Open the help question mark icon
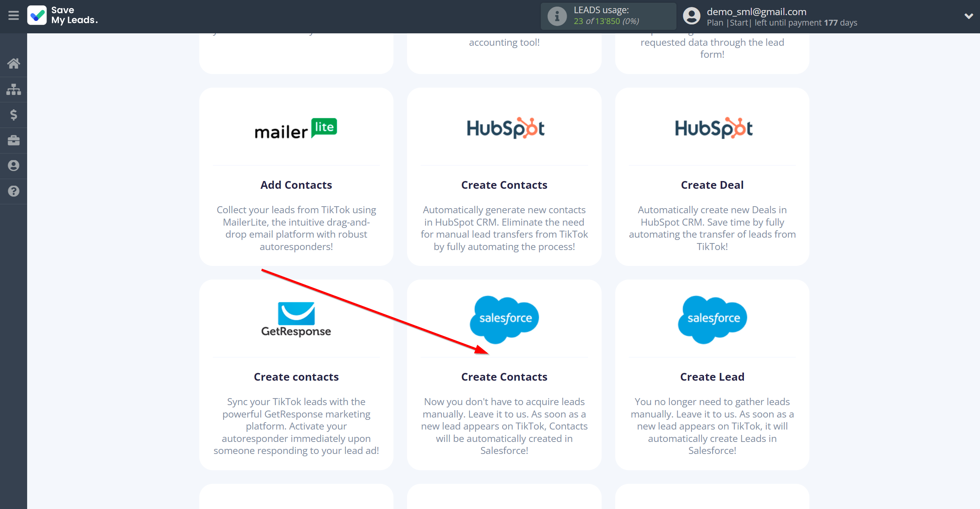The width and height of the screenshot is (980, 509). click(x=14, y=191)
